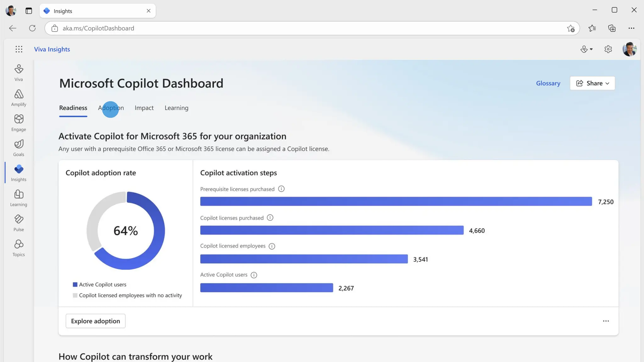Screen dimensions: 644x362
Task: Click the Explore adoption button
Action: [95, 321]
